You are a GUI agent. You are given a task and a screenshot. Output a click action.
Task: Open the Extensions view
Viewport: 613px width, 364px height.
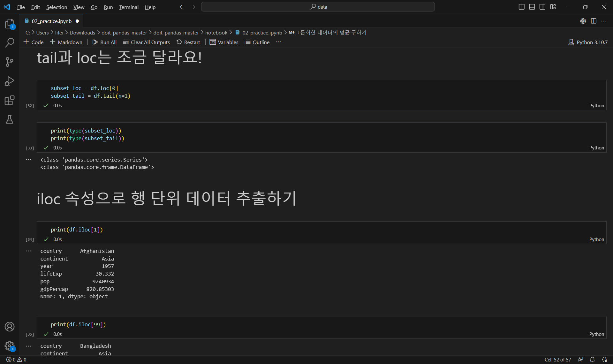10,100
